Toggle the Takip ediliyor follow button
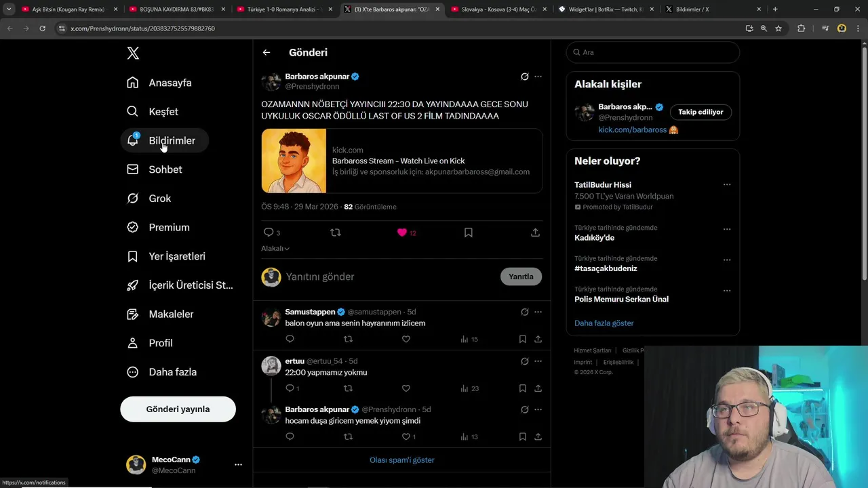 coord(701,112)
